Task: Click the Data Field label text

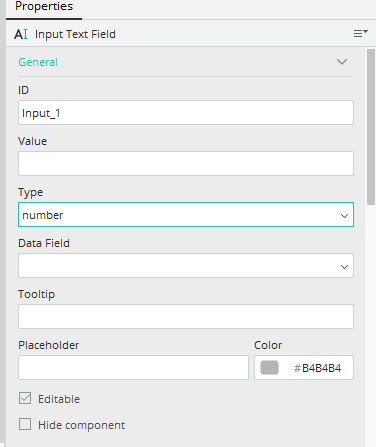Action: pos(44,243)
